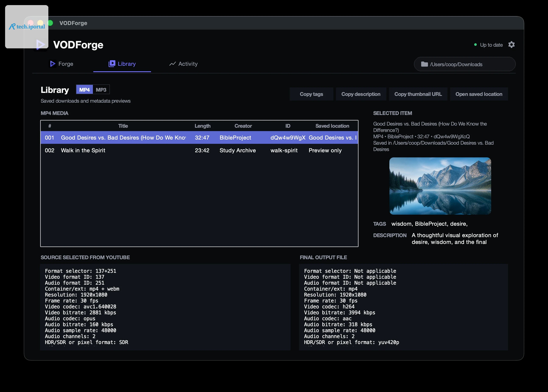The height and width of the screenshot is (392, 548).
Task: Click the Up to date status indicator
Action: [488, 45]
